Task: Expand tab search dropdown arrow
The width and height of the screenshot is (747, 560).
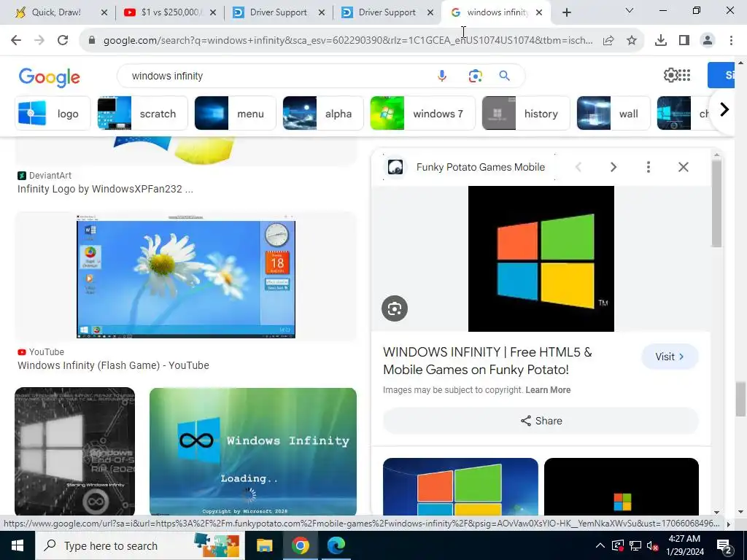Action: 630,10
